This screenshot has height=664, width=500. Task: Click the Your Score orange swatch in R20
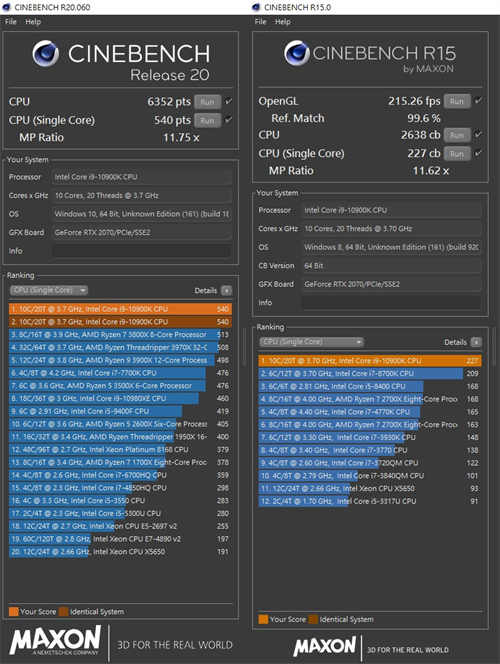(14, 611)
